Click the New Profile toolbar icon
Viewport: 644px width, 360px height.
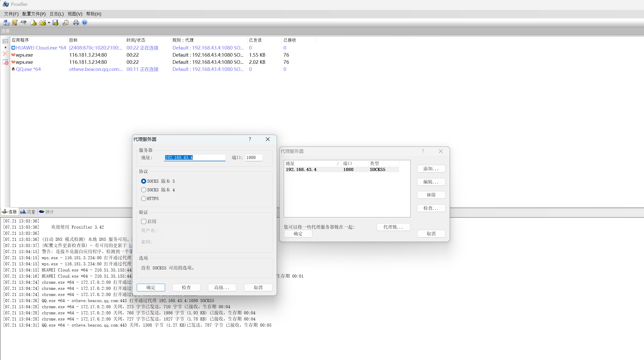pos(33,23)
